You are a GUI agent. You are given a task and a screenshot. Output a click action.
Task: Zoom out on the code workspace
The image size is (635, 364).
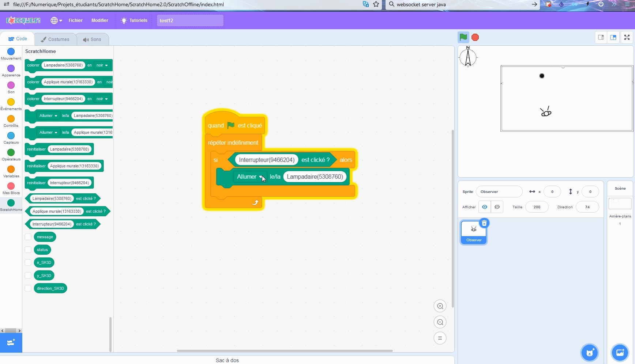pyautogui.click(x=440, y=322)
